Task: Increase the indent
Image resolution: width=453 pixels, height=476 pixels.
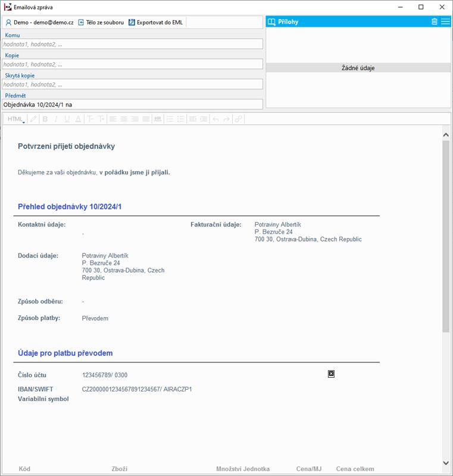Action: 204,119
